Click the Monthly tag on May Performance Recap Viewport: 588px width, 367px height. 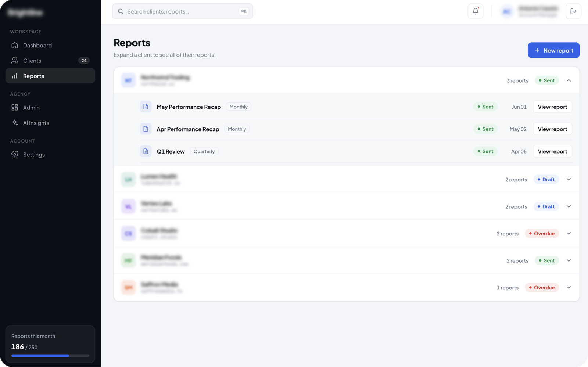(239, 107)
